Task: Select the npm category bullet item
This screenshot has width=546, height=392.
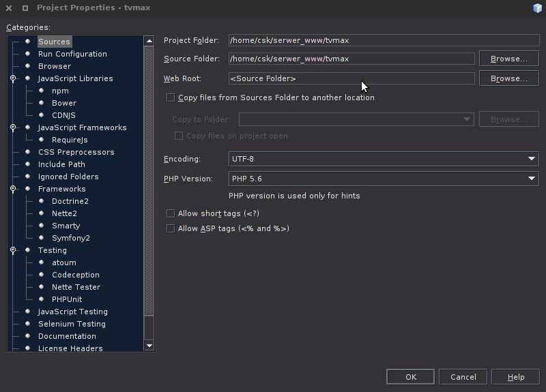Action: (60, 91)
